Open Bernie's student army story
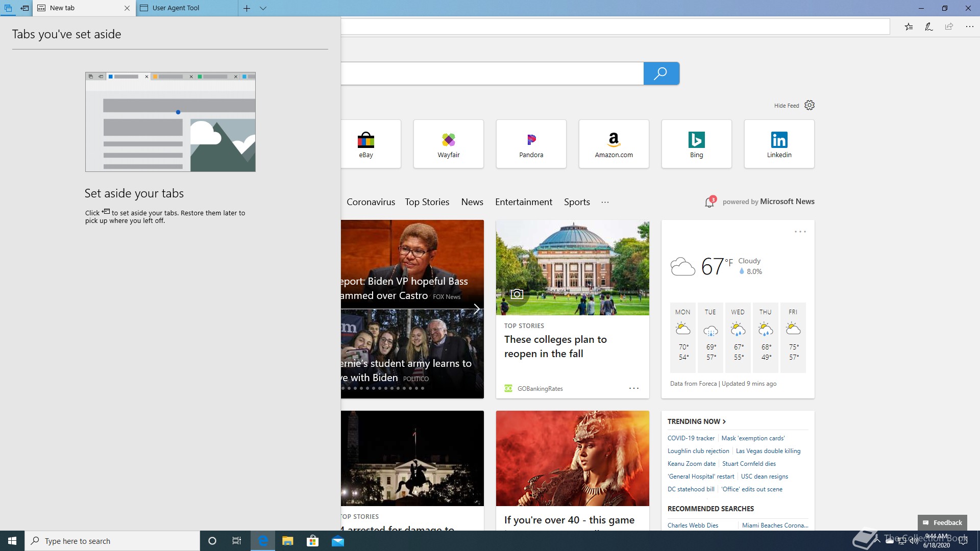Image resolution: width=980 pixels, height=551 pixels. coord(412,354)
